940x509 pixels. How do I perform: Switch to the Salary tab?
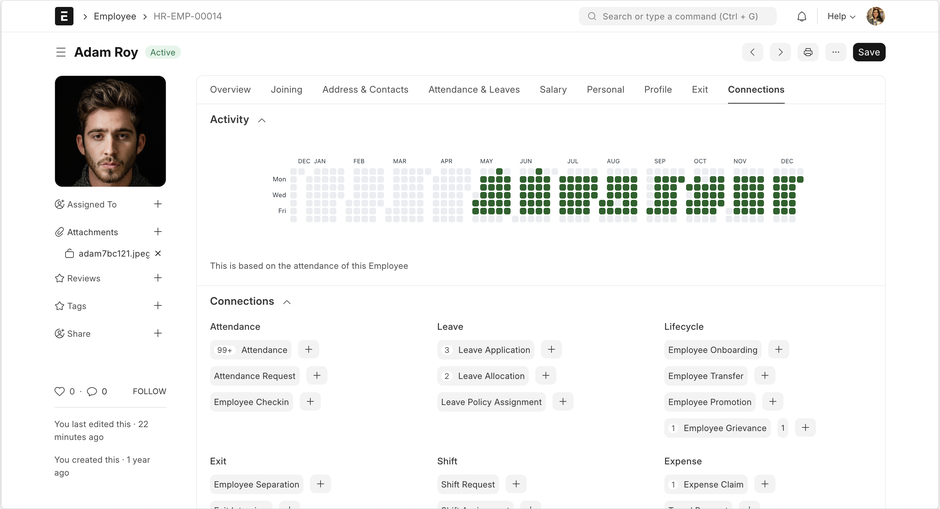point(553,89)
